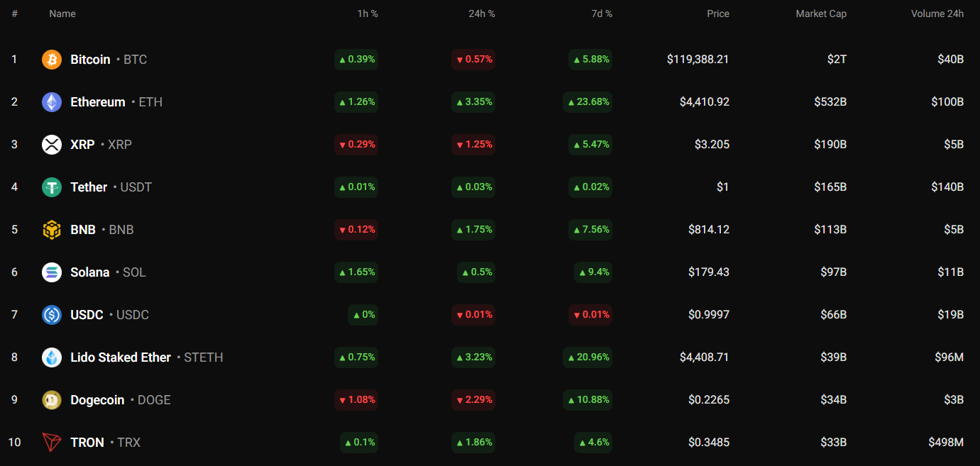Click the Dogecoin logo icon
This screenshot has width=980, height=466.
52,400
